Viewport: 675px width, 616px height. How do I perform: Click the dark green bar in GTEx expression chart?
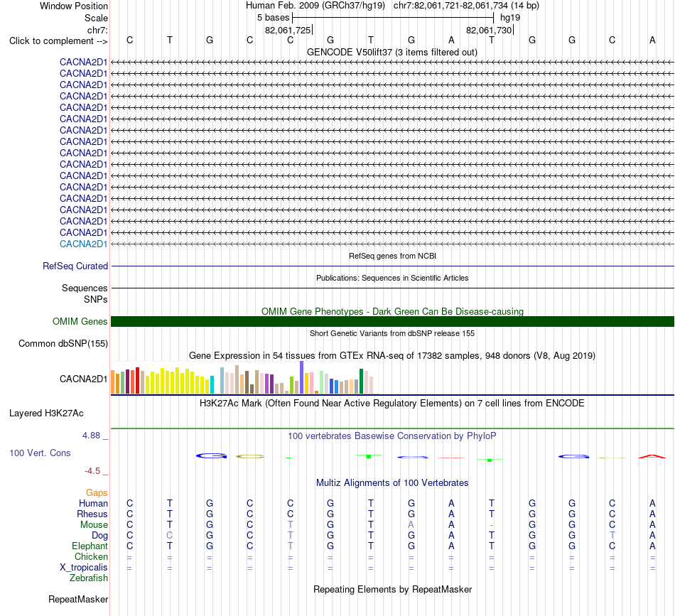[361, 382]
